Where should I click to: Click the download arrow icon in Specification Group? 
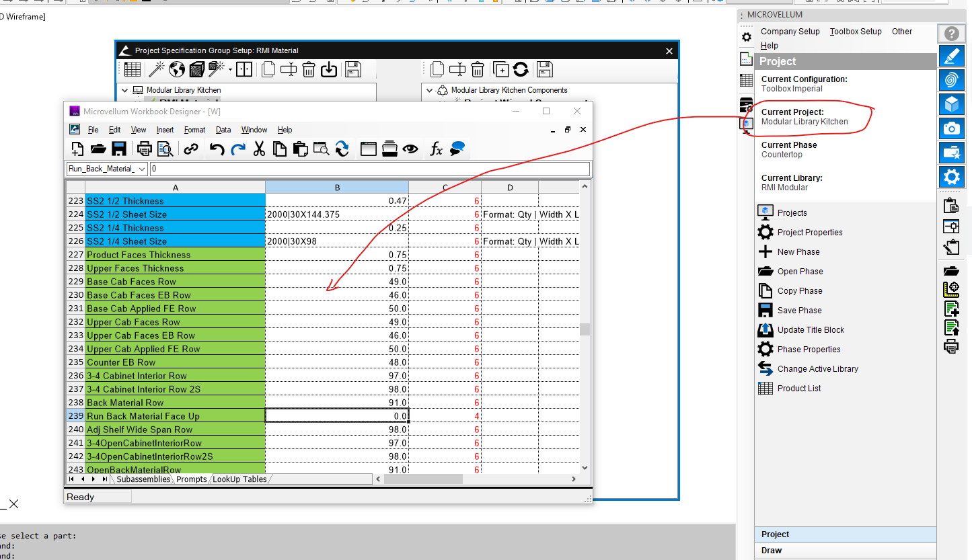pos(329,69)
